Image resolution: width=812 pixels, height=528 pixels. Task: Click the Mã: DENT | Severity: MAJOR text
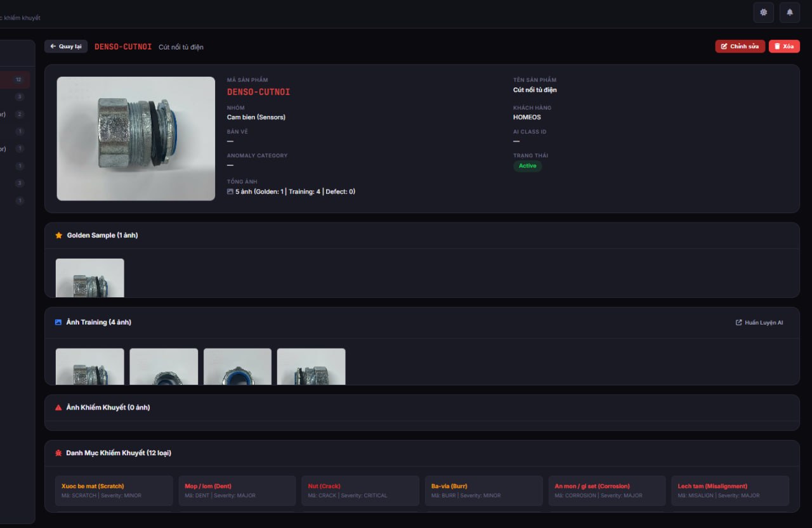pos(220,496)
